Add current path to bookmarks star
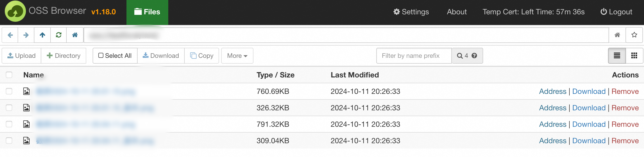The width and height of the screenshot is (644, 157). click(634, 35)
